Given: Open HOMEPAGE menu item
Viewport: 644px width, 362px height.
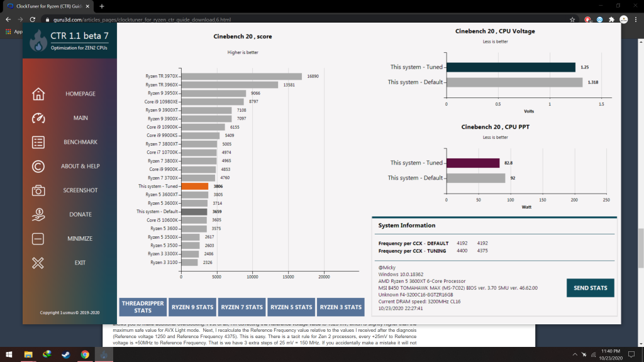Looking at the screenshot, I should [80, 94].
